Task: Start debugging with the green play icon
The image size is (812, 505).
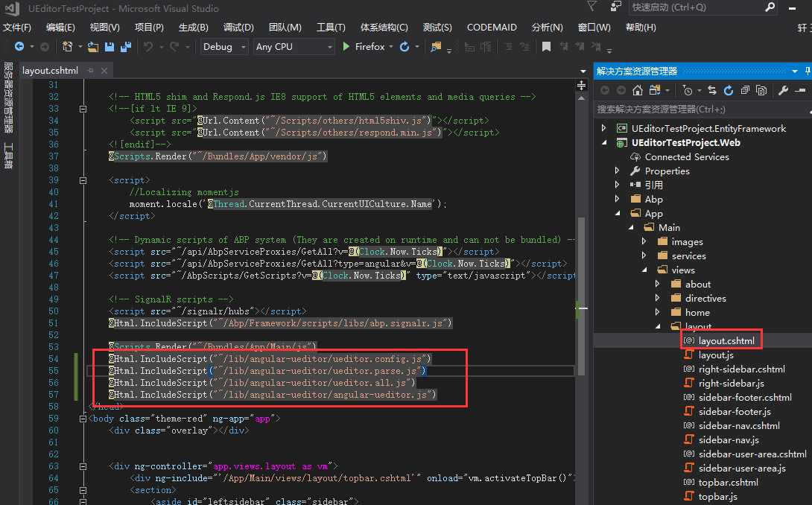Action: pyautogui.click(x=346, y=47)
